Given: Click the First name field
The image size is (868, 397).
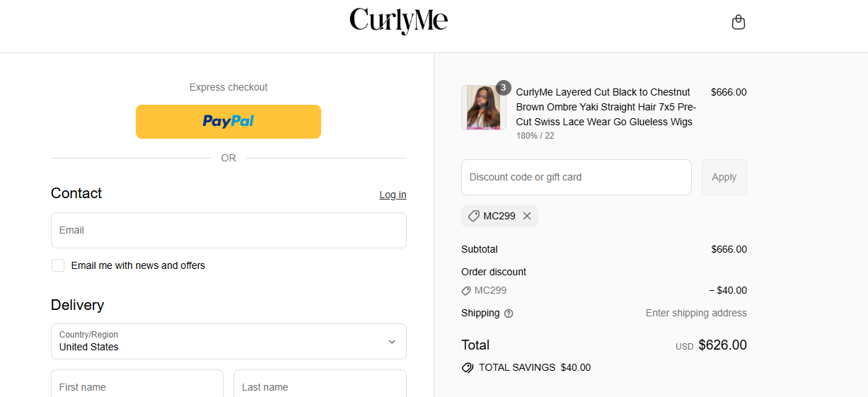Looking at the screenshot, I should [x=137, y=386].
